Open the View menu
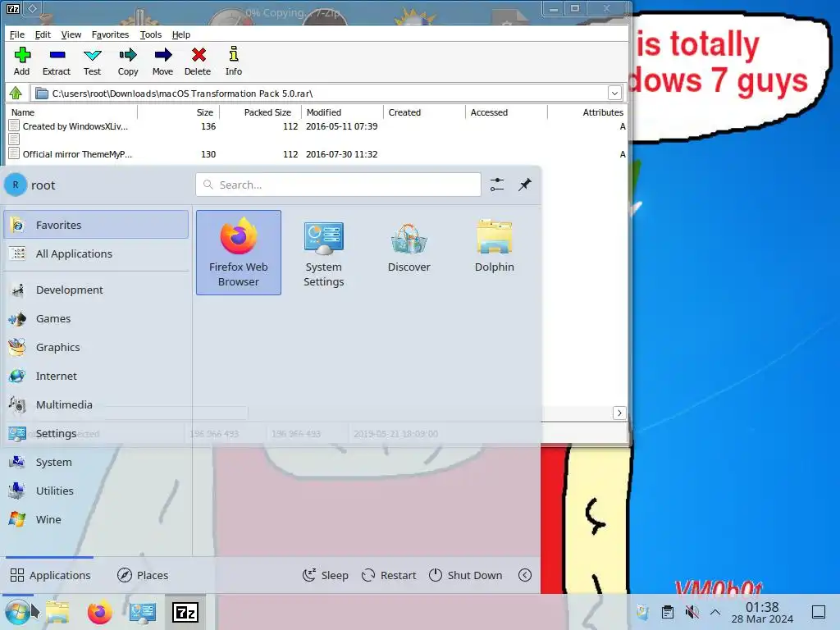This screenshot has width=840, height=630. pos(71,34)
